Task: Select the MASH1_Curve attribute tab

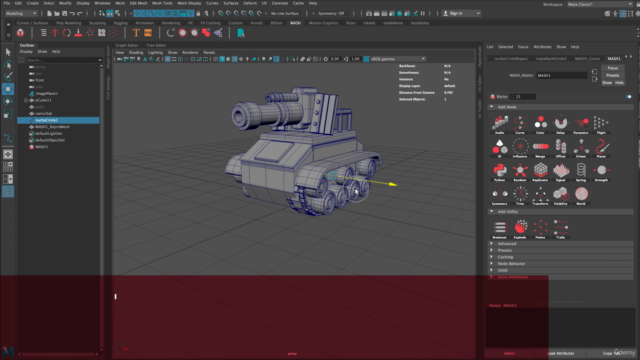Action: tap(587, 58)
